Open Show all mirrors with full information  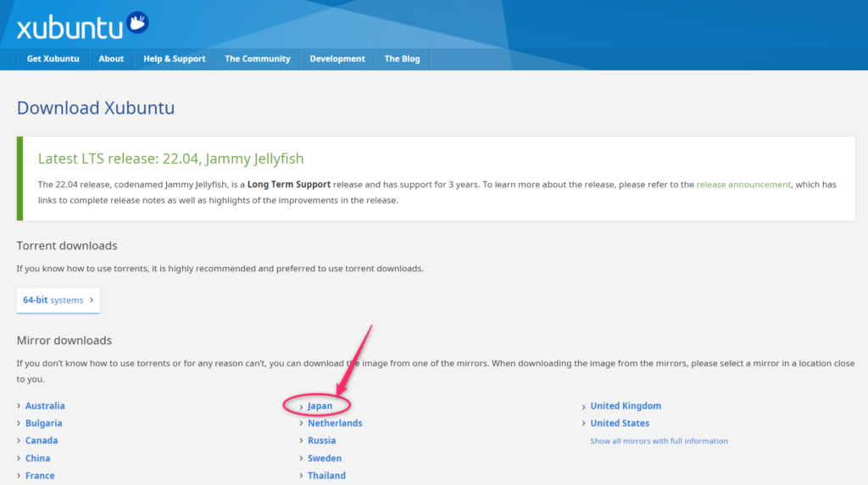[659, 441]
